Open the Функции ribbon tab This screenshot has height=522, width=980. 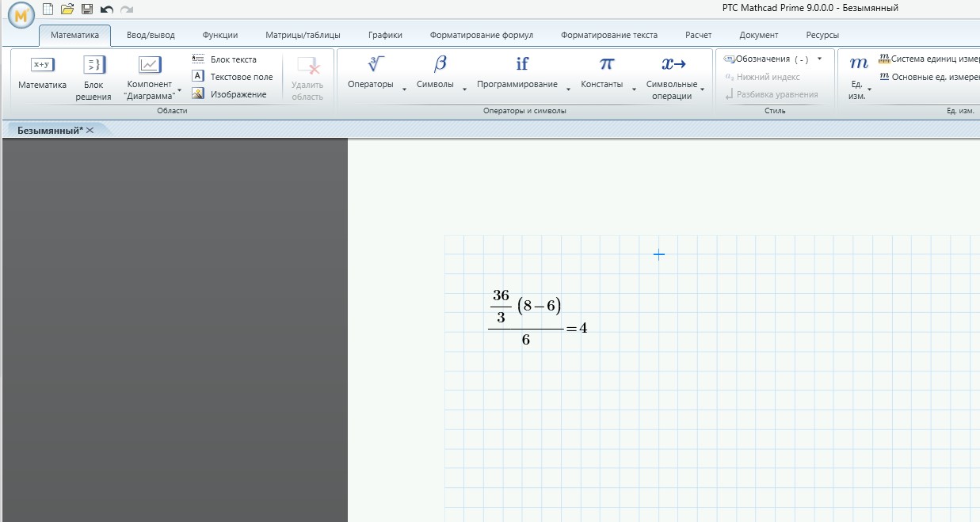(219, 35)
